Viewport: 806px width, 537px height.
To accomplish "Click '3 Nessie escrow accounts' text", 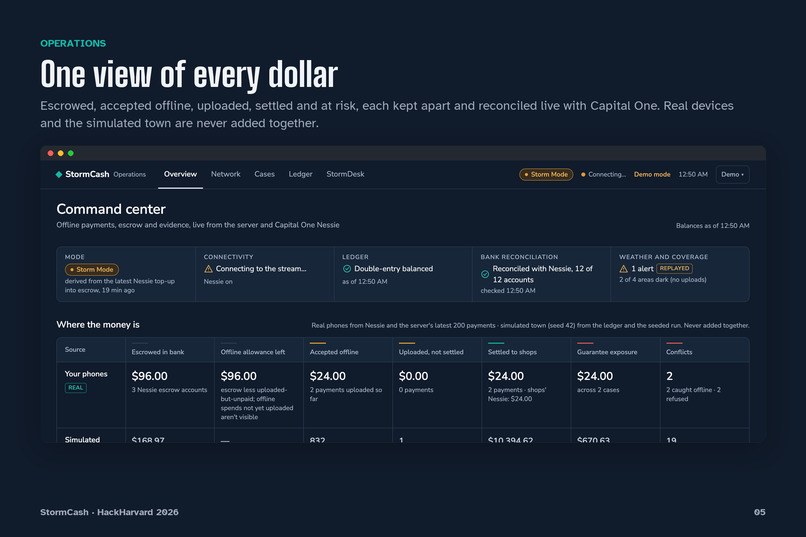I will point(169,390).
